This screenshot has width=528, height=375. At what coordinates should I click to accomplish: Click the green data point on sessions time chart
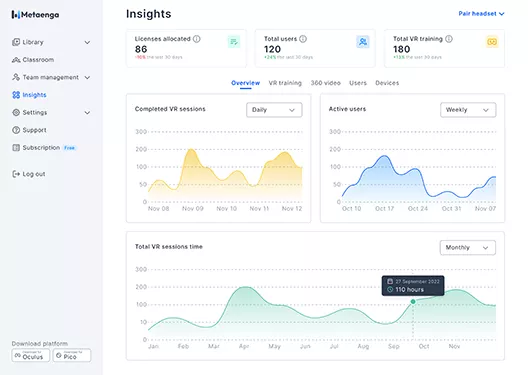pyautogui.click(x=413, y=302)
